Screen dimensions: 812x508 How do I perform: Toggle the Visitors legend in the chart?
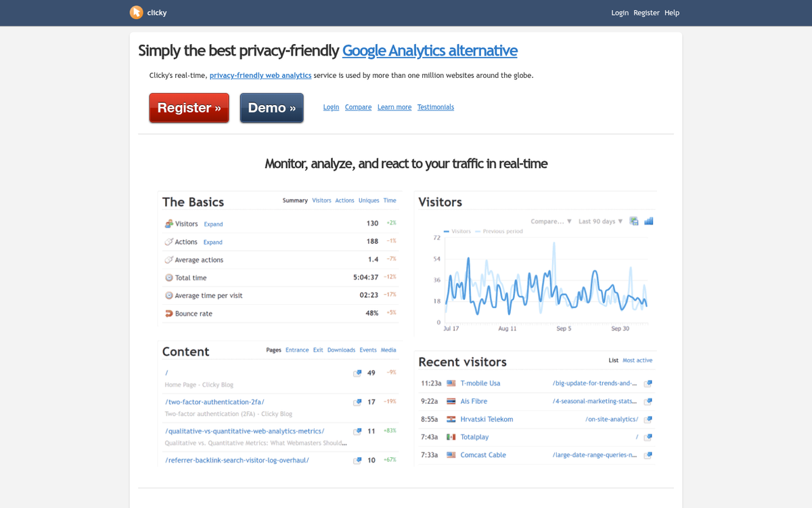[462, 231]
